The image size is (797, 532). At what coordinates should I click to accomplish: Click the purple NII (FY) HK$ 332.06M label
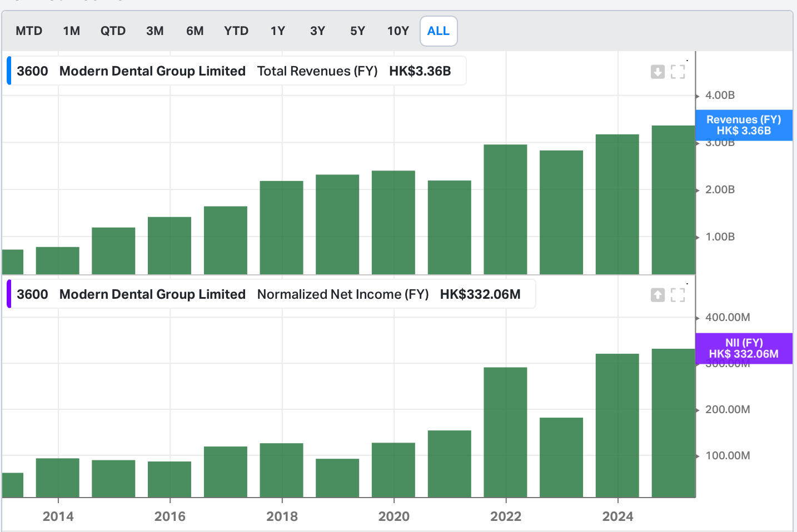click(744, 348)
